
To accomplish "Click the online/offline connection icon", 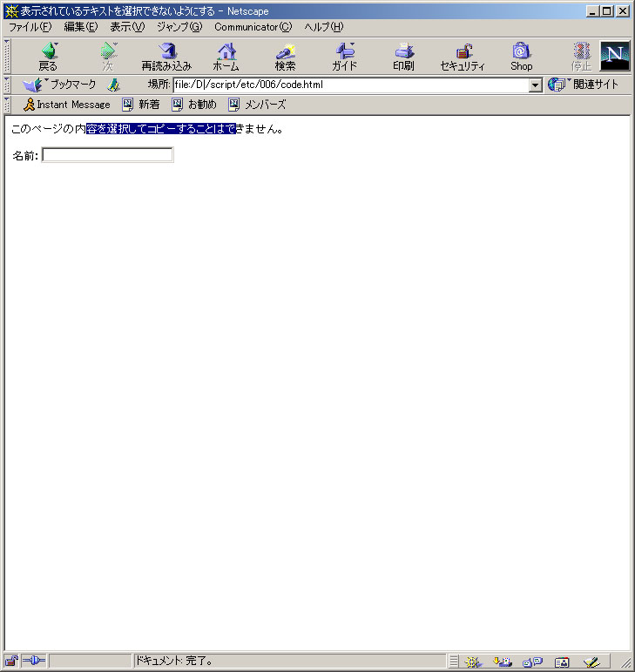I will [x=33, y=661].
